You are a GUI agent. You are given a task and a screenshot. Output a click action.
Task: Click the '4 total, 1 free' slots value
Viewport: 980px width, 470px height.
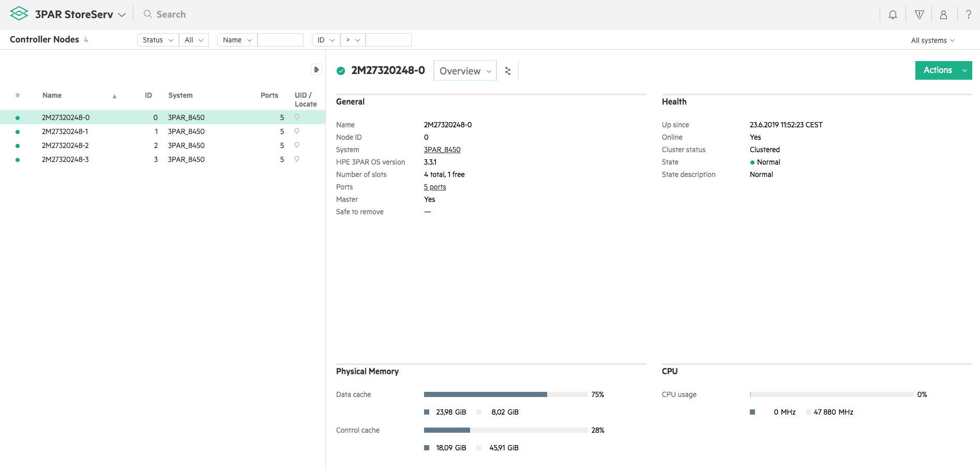tap(444, 174)
